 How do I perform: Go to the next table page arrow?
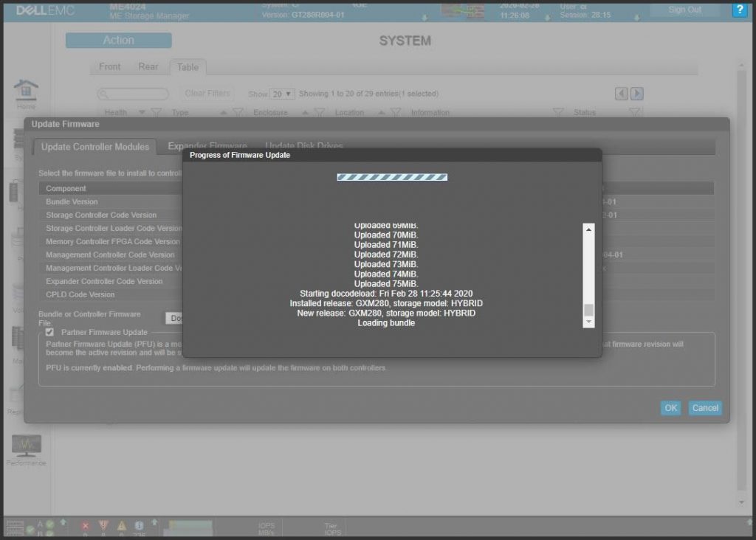pyautogui.click(x=637, y=94)
